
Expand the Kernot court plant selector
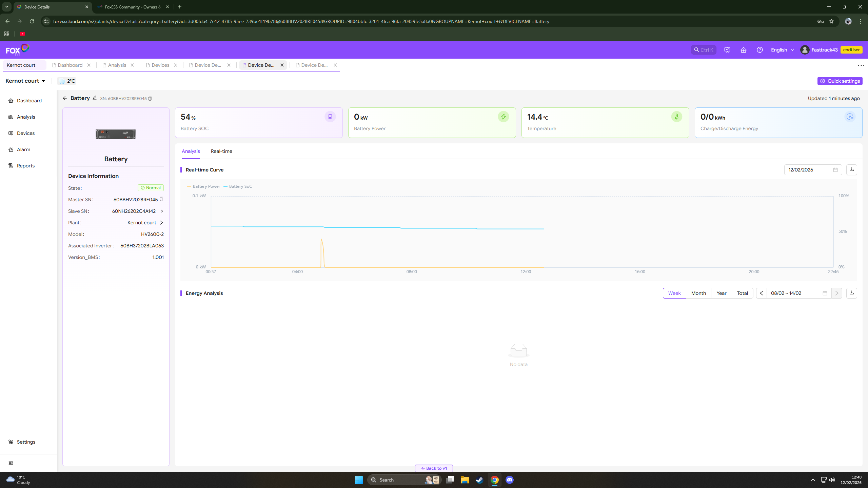coord(25,81)
